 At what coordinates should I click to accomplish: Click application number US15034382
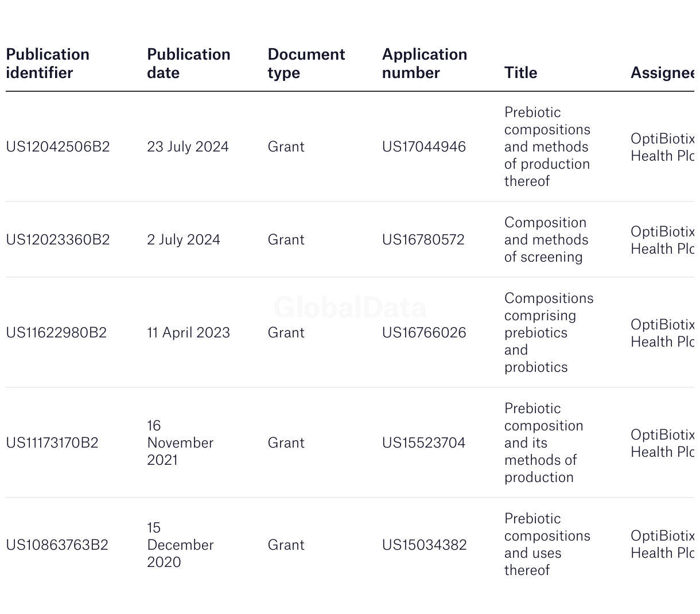click(x=425, y=545)
